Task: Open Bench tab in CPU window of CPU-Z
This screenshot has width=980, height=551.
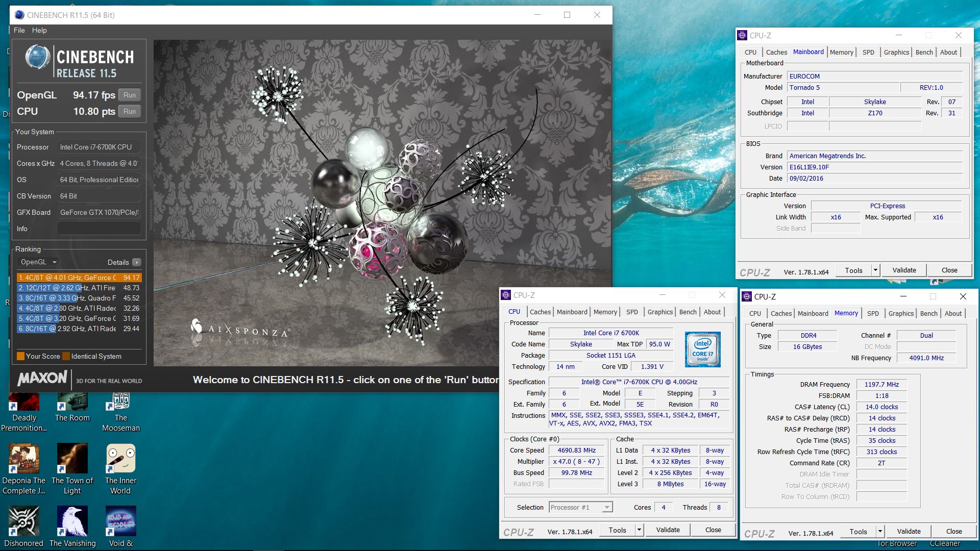Action: [688, 312]
